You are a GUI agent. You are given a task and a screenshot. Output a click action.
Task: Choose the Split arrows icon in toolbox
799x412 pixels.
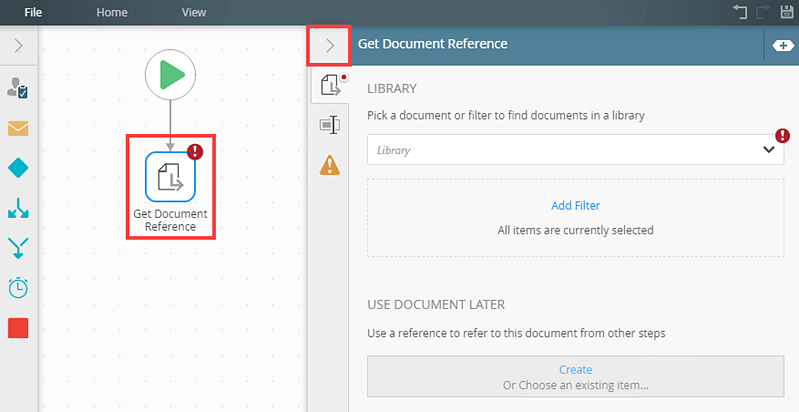[x=18, y=209]
